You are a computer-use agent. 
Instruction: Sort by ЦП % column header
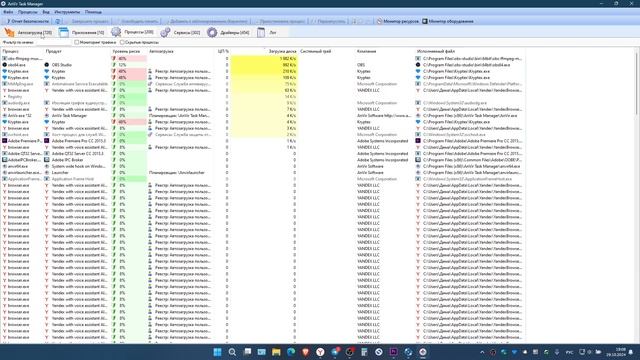click(x=223, y=51)
